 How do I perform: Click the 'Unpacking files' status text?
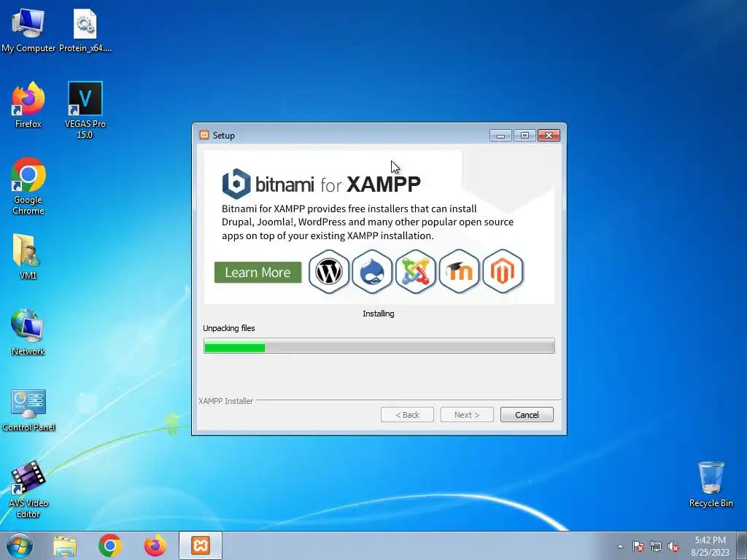click(x=228, y=328)
